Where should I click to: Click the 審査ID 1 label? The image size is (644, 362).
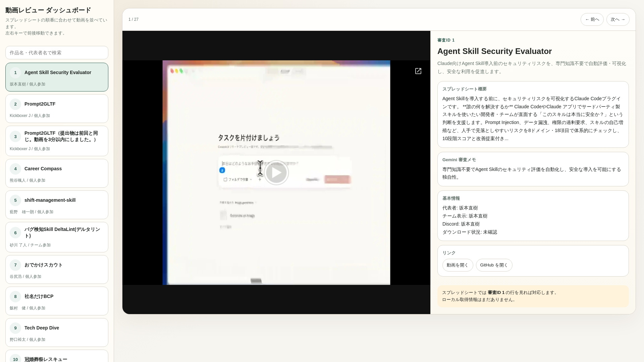click(x=446, y=40)
